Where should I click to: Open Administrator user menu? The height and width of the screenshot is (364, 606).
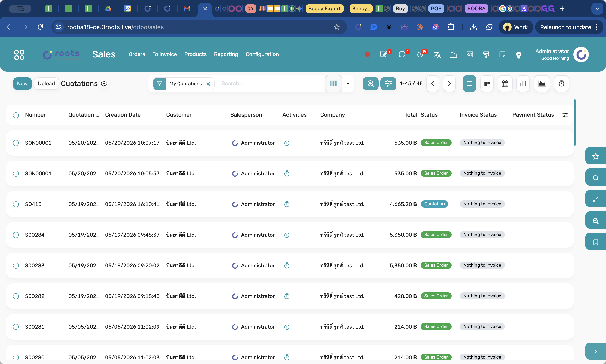pyautogui.click(x=562, y=54)
